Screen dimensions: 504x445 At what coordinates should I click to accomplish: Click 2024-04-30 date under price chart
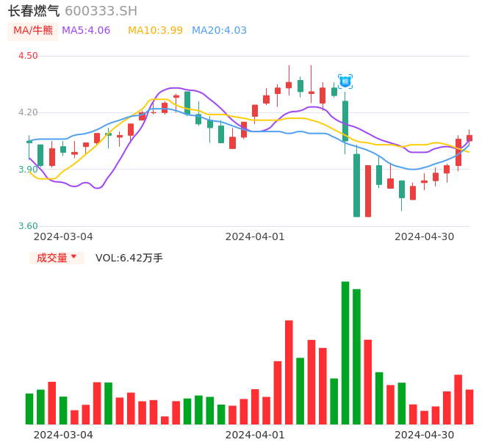[425, 236]
